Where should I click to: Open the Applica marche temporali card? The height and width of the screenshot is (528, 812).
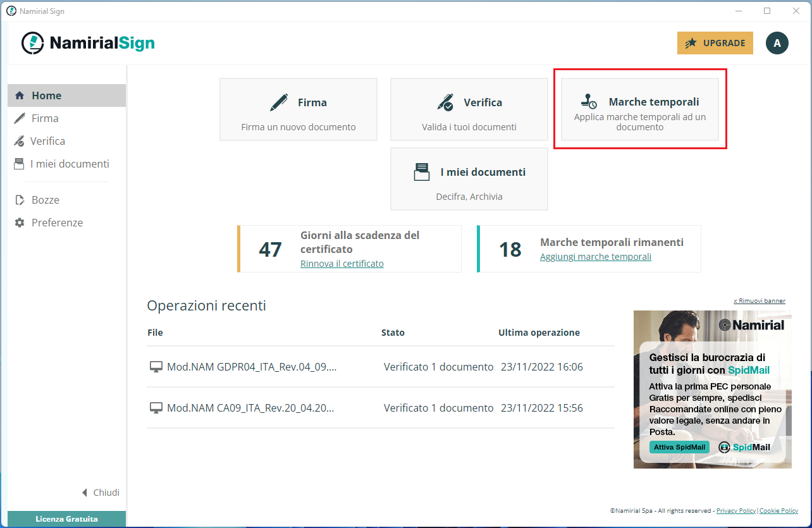tap(640, 109)
